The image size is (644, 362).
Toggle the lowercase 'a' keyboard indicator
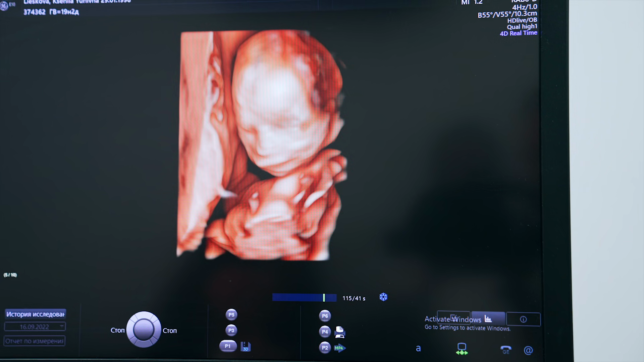[418, 349]
